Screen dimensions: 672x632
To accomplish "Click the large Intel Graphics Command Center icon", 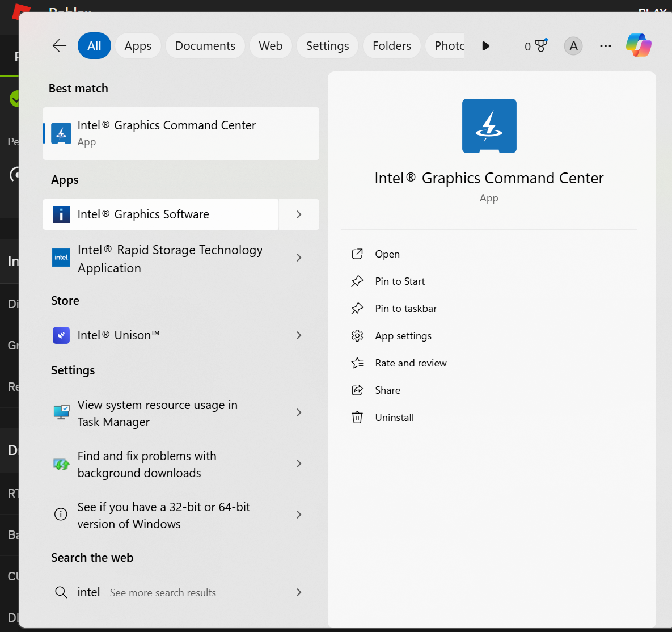I will point(489,126).
